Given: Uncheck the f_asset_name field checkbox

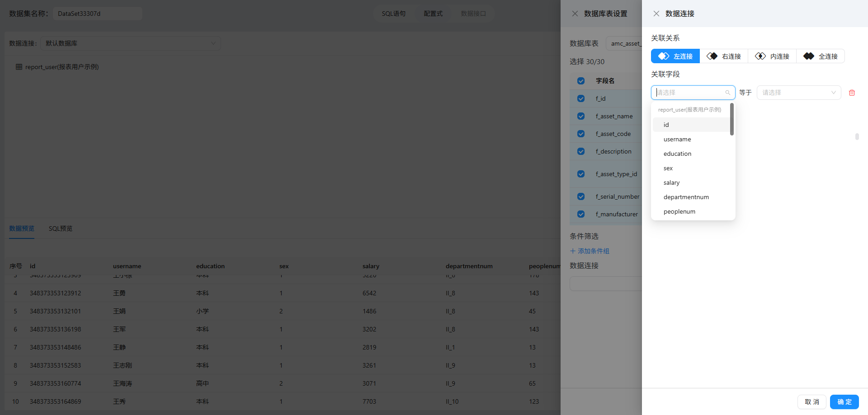Looking at the screenshot, I should point(581,116).
